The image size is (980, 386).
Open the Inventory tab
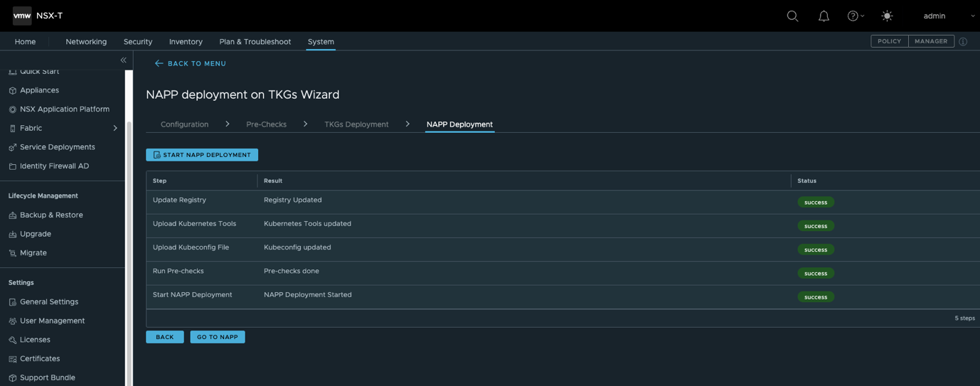[x=186, y=42]
